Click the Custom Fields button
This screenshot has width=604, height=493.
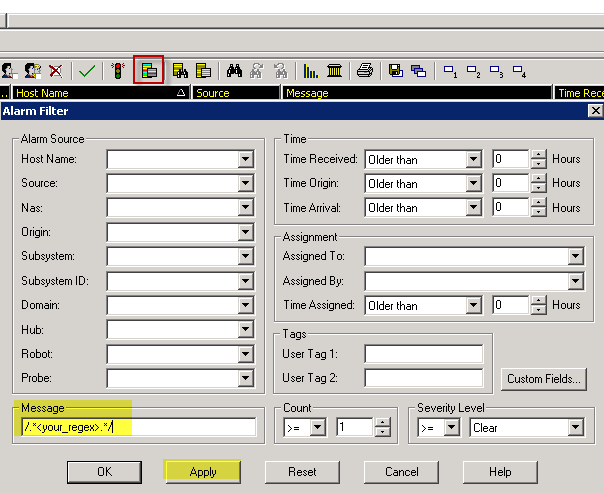point(544,379)
